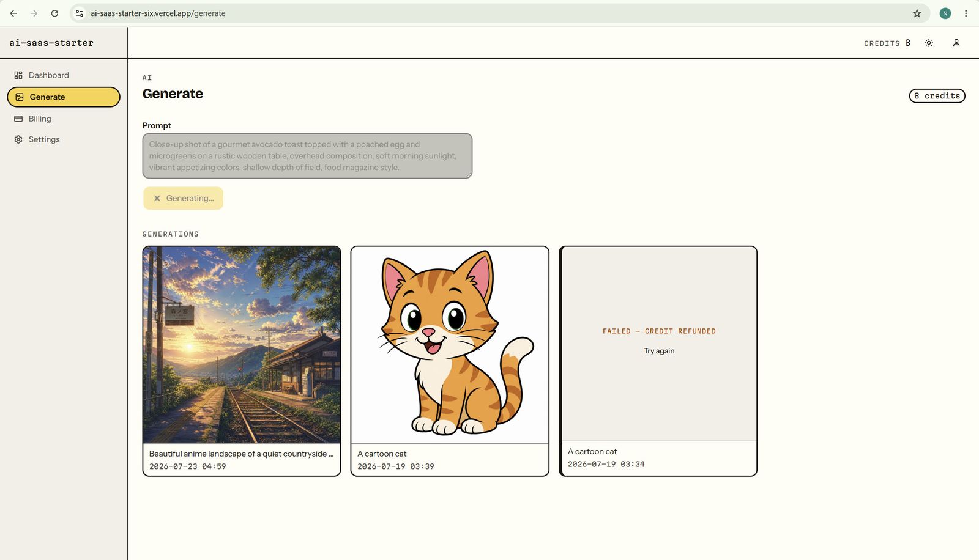
Task: Click the Prompt field label
Action: [157, 125]
